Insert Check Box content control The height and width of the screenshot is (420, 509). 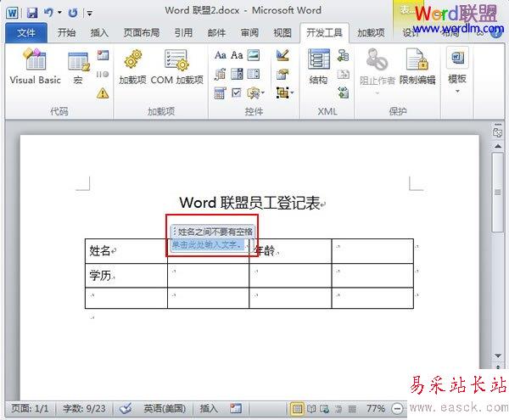click(237, 93)
